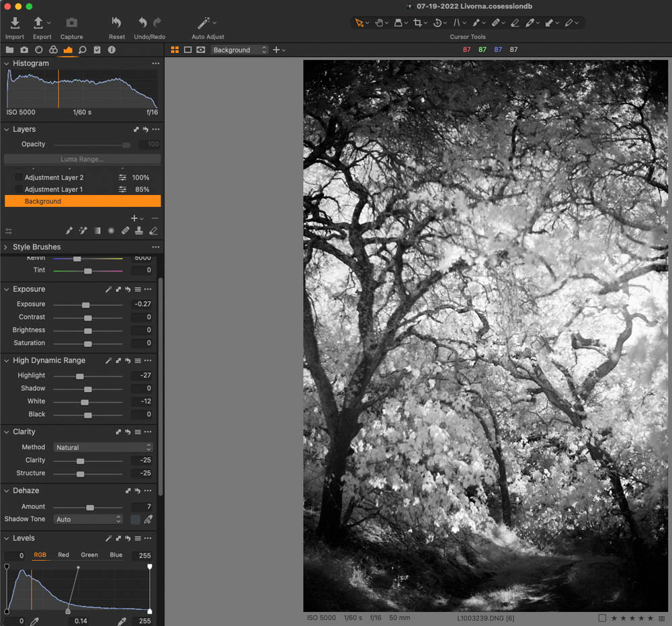Expand the Style Brushes panel
672x626 pixels.
pos(5,247)
